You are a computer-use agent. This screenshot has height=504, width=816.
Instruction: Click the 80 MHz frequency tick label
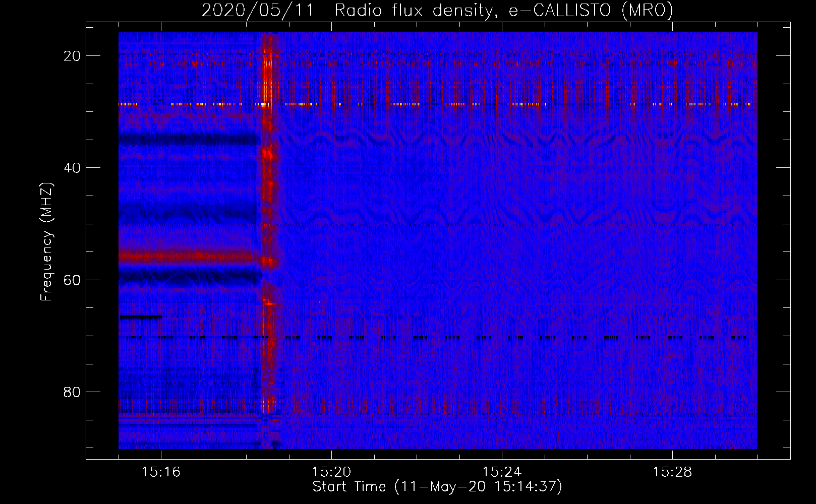point(72,392)
